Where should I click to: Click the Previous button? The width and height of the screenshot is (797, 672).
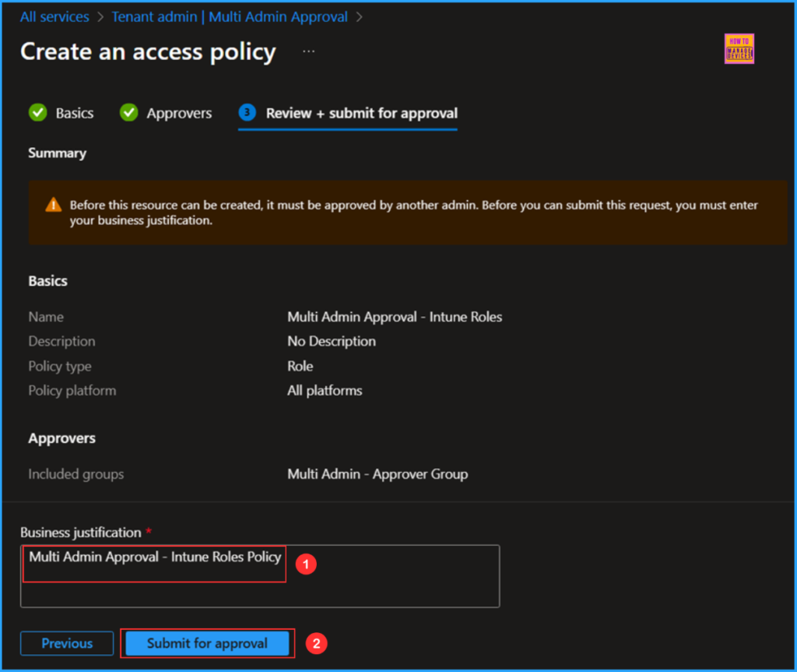pos(67,643)
